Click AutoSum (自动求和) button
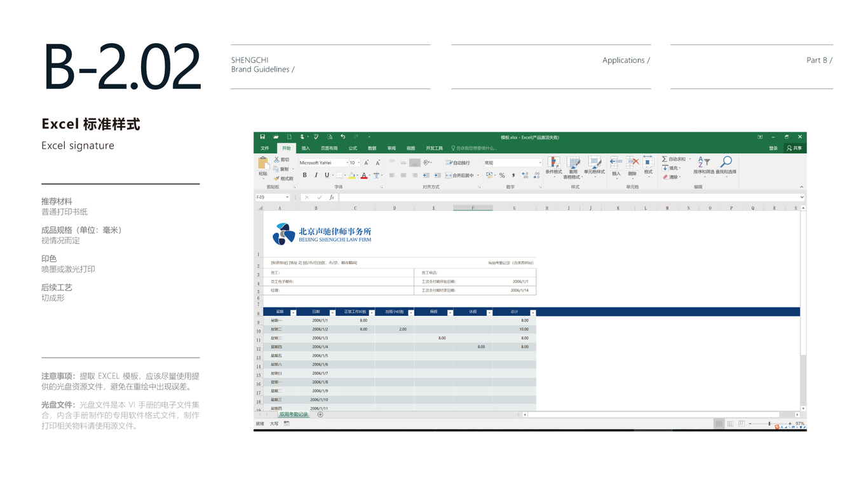Image resolution: width=868 pixels, height=488 pixels. tap(674, 159)
